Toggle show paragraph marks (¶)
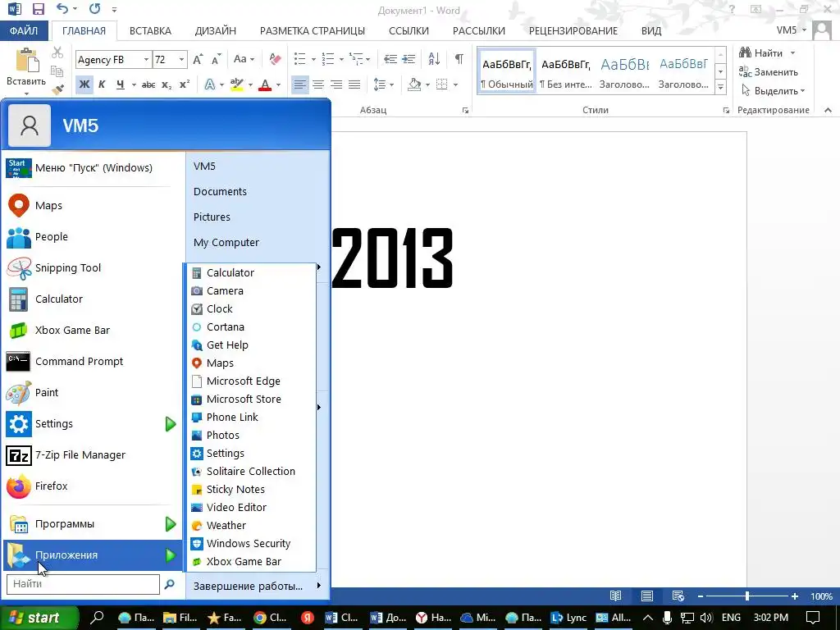Image resolution: width=840 pixels, height=630 pixels. pos(459,59)
